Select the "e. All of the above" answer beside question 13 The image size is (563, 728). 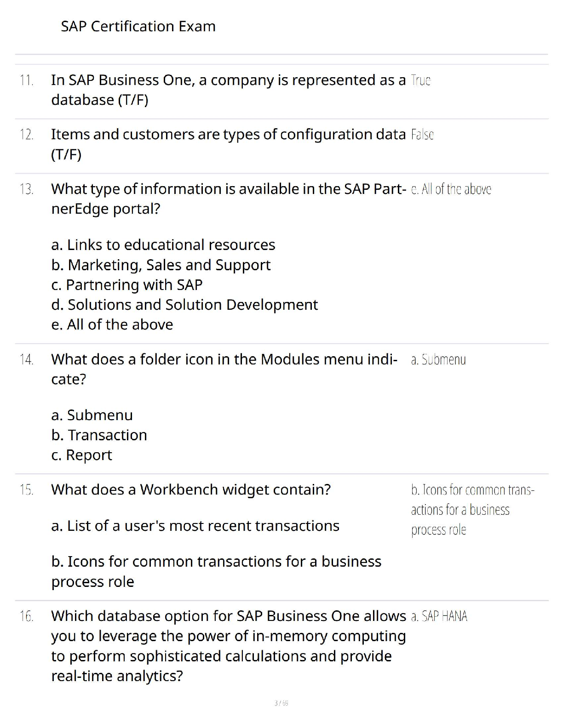[x=451, y=189]
